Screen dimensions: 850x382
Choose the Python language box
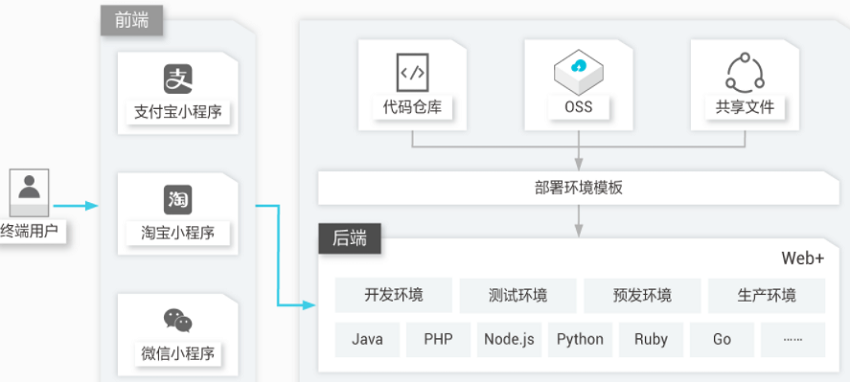pyautogui.click(x=580, y=340)
